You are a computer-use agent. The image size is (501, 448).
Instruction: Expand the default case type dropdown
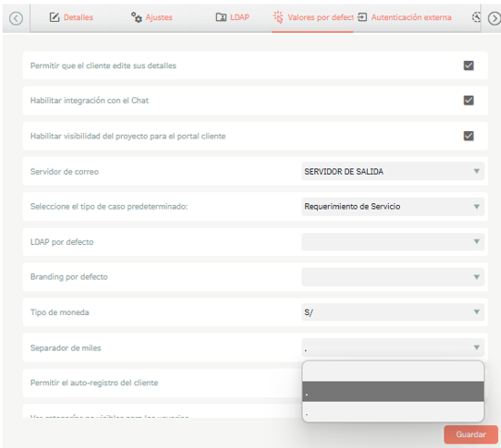pyautogui.click(x=393, y=207)
